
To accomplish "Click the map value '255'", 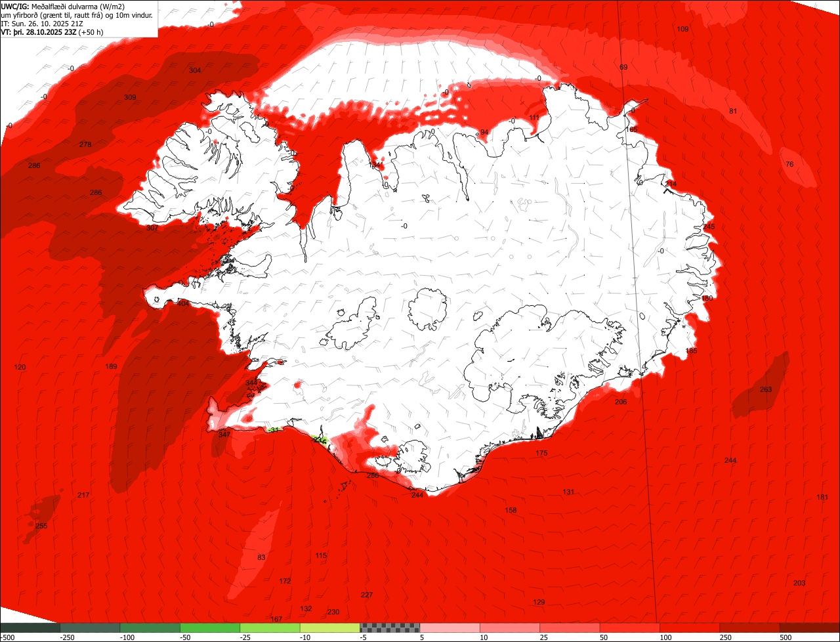I will point(41,526).
